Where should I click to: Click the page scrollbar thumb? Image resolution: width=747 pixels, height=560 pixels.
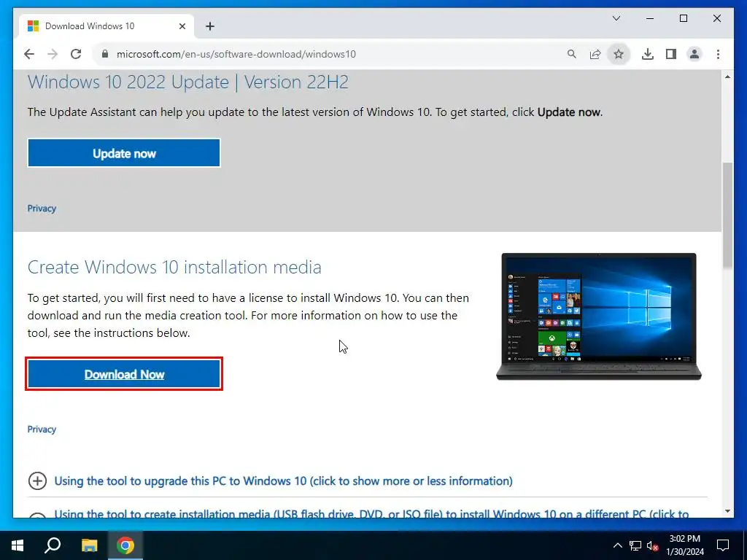(727, 215)
